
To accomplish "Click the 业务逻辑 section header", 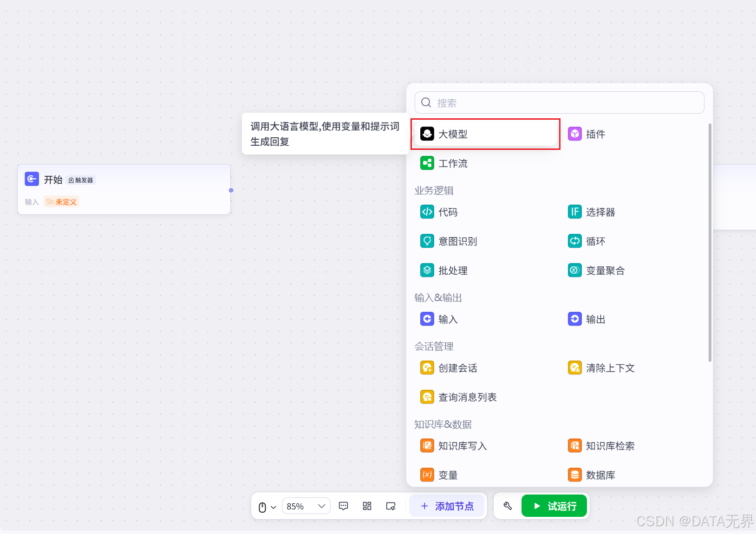I will pyautogui.click(x=434, y=191).
